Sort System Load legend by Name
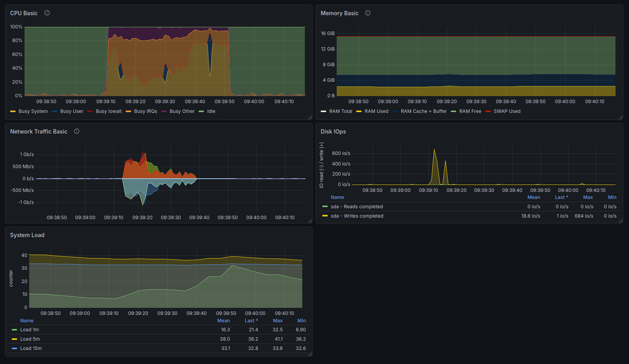629x364 pixels. pyautogui.click(x=27, y=321)
